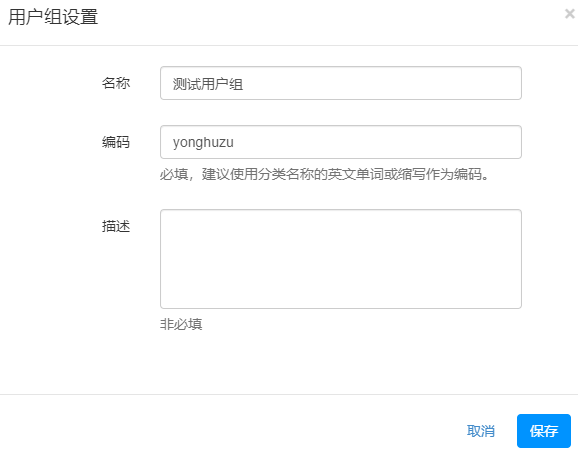Click the 用户组设置 dialog title
The image size is (578, 464).
tap(53, 17)
